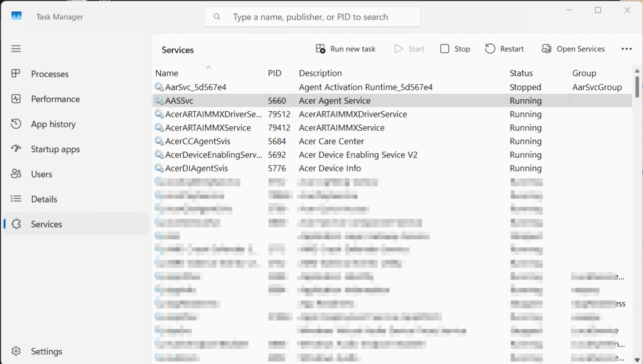Open the Processes page icon
Image resolution: width=643 pixels, height=364 pixels.
(16, 74)
